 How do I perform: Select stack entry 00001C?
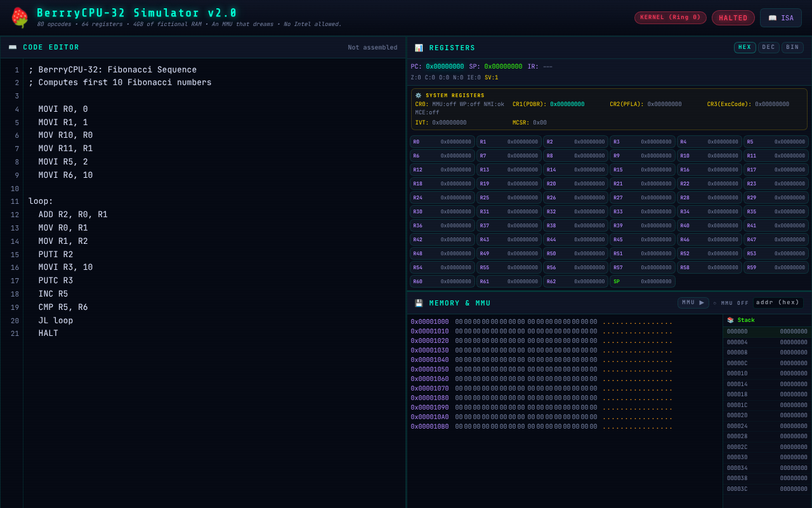(x=767, y=405)
